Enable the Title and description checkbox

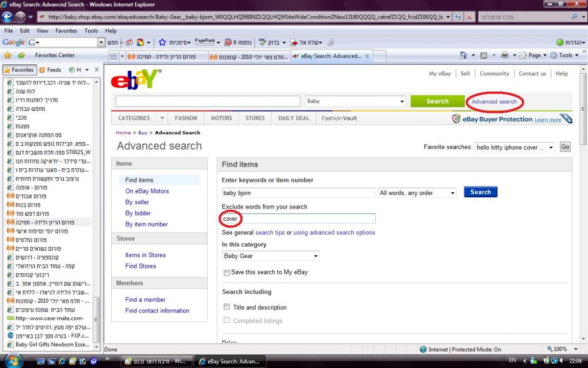pyautogui.click(x=226, y=307)
